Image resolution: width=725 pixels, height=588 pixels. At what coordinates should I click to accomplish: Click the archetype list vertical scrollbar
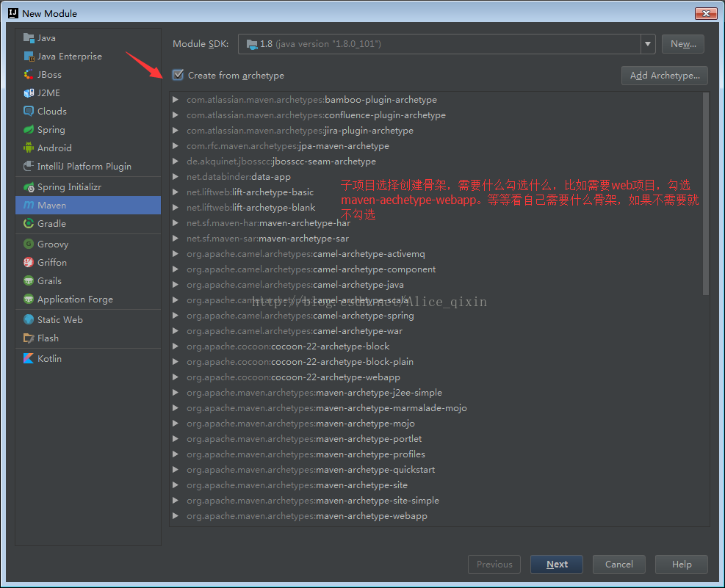click(x=706, y=194)
